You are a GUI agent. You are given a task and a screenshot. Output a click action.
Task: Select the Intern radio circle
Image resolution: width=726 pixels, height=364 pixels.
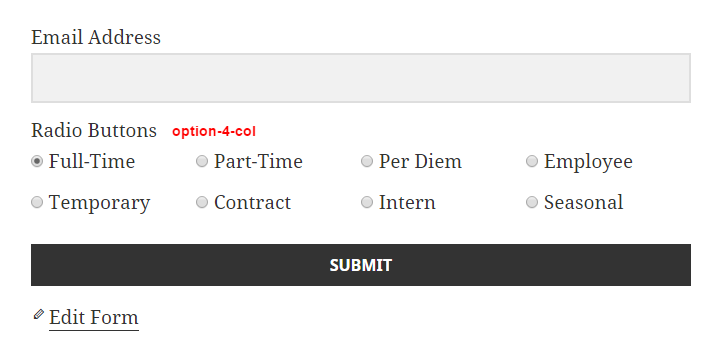pyautogui.click(x=367, y=202)
